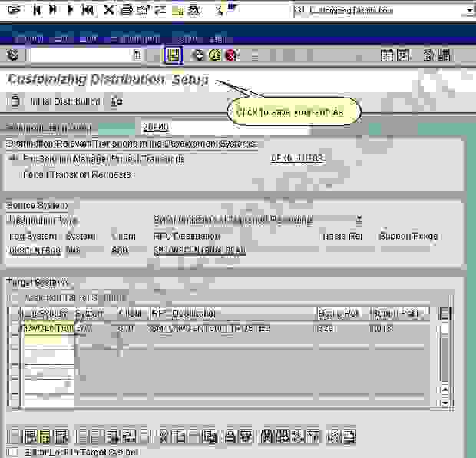Click the source Log System value

pyautogui.click(x=35, y=250)
